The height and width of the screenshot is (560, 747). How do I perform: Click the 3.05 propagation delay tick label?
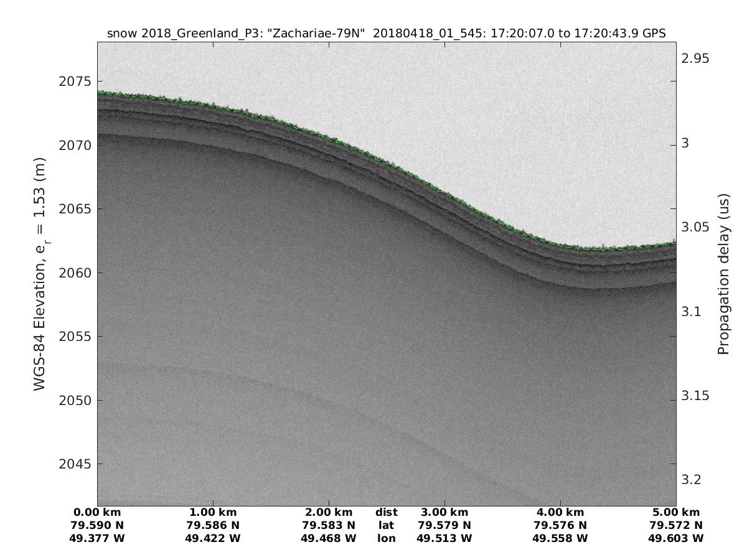pyautogui.click(x=695, y=227)
